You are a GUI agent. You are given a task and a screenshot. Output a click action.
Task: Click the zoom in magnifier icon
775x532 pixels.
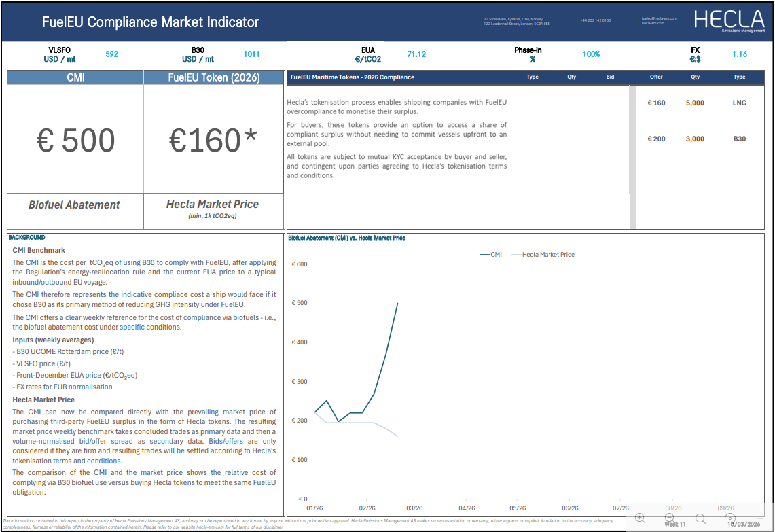point(640,518)
